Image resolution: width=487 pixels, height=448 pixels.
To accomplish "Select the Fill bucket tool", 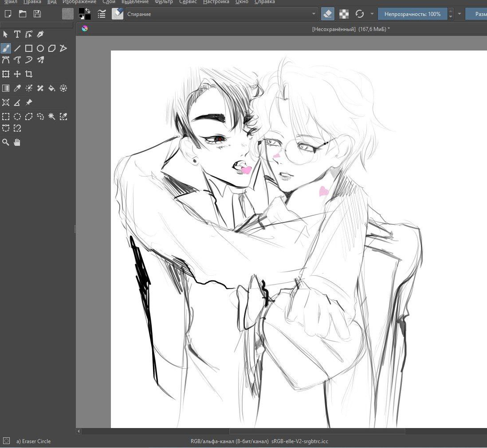I will click(51, 89).
